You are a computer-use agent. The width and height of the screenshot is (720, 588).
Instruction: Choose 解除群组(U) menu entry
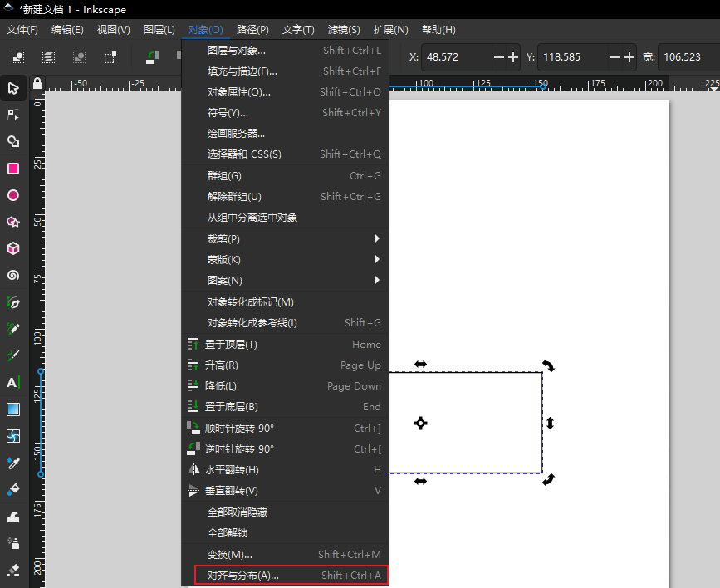285,196
